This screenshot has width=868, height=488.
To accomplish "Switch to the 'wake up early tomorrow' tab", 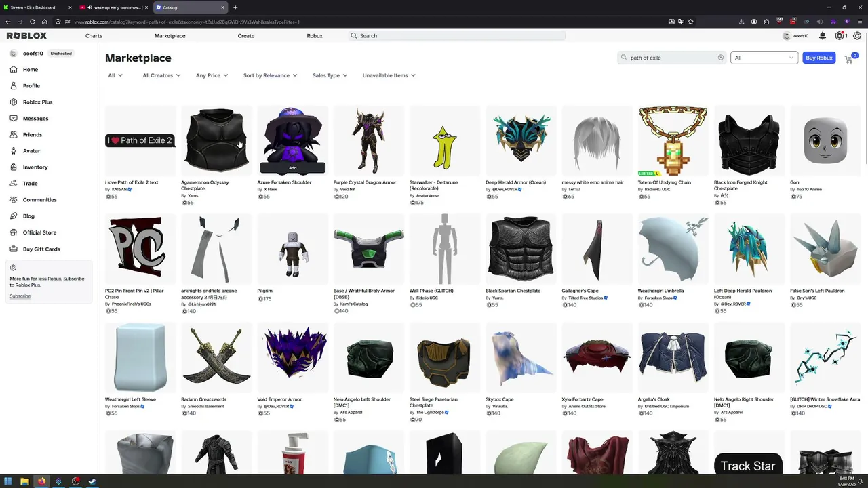I will pos(113,7).
